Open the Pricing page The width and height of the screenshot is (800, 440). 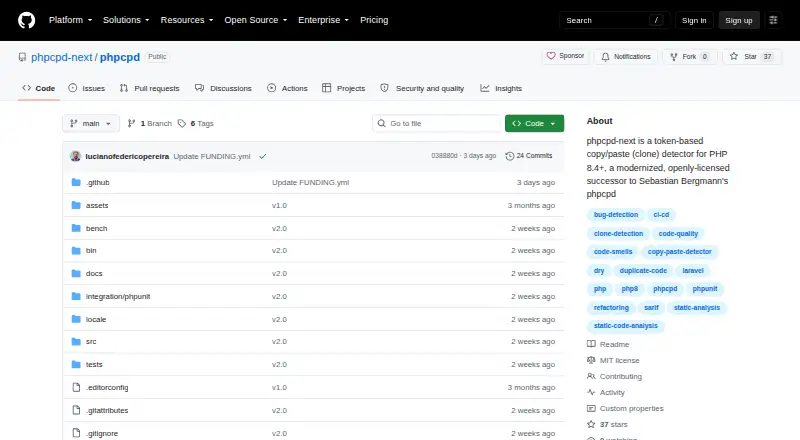click(374, 20)
